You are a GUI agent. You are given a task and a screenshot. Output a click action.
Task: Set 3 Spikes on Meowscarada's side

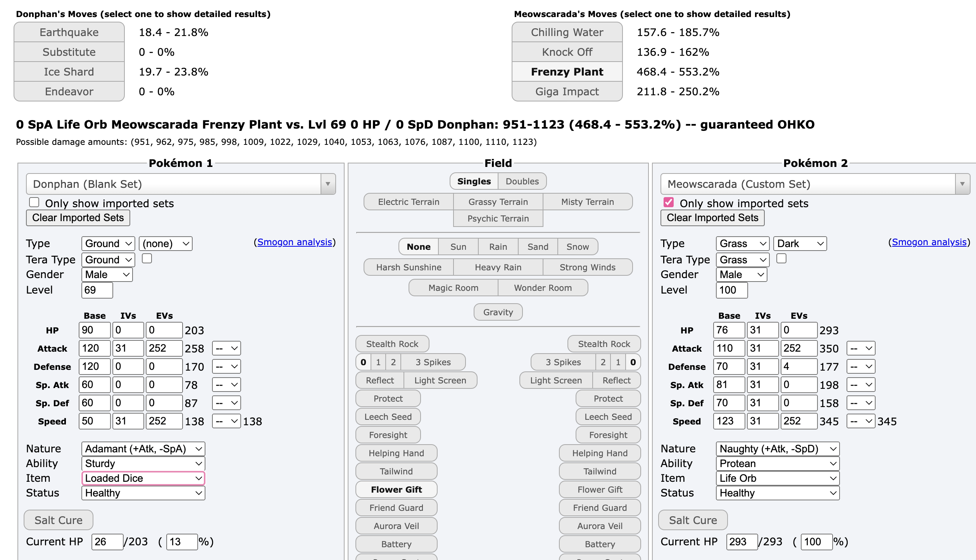coord(563,362)
